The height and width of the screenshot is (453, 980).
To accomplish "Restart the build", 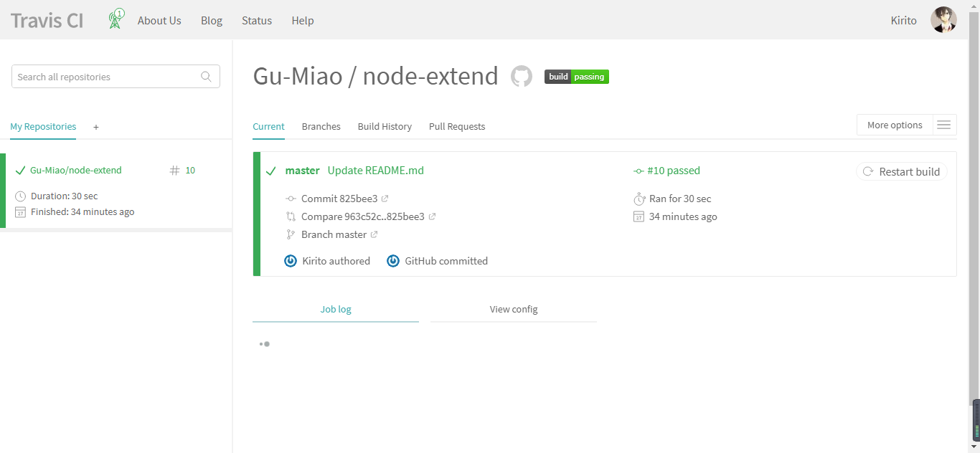I will coord(902,171).
